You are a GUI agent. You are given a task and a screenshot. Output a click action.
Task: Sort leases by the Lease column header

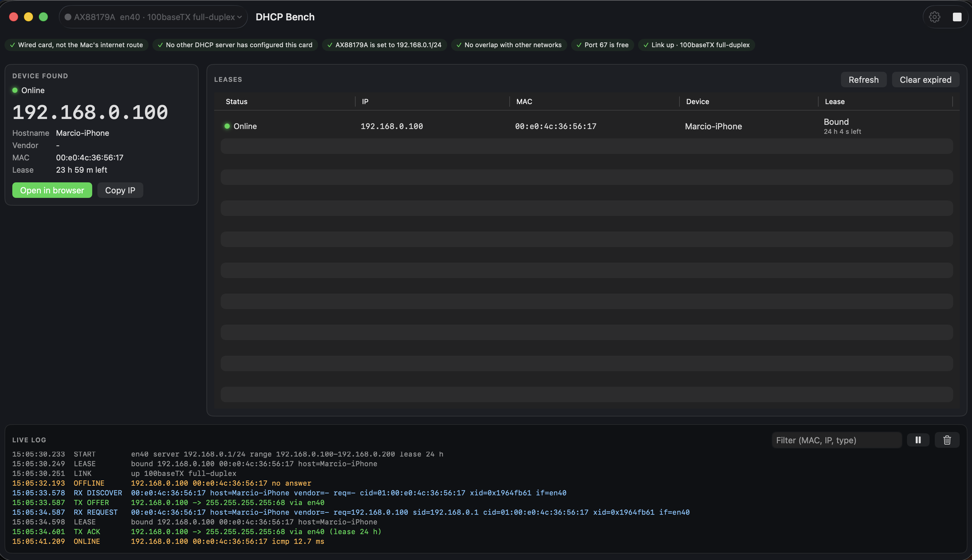pos(834,102)
